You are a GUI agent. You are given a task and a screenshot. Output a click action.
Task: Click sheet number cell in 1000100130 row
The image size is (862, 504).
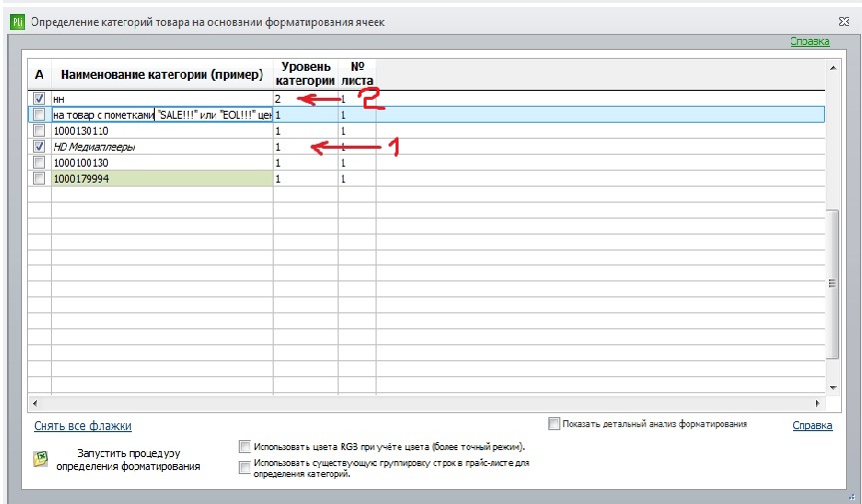point(358,163)
